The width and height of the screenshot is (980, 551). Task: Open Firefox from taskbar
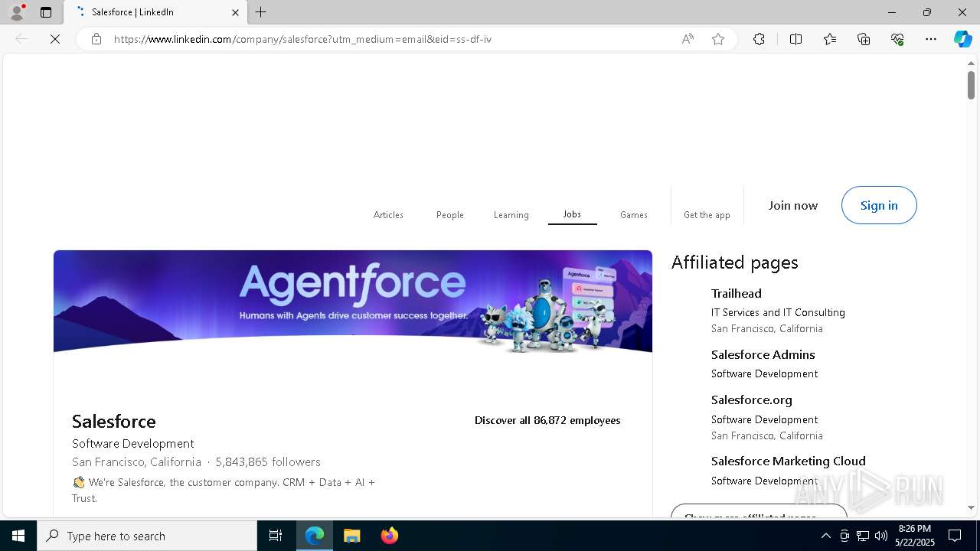point(389,536)
